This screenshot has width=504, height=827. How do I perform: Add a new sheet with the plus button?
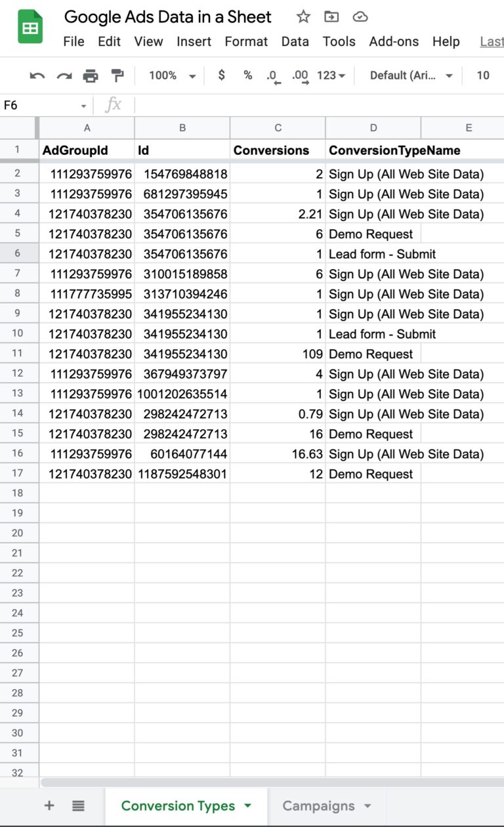[x=49, y=805]
